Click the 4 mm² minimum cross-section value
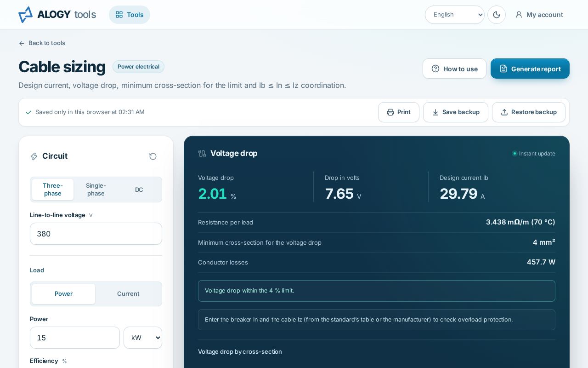588x368 pixels. (x=544, y=242)
